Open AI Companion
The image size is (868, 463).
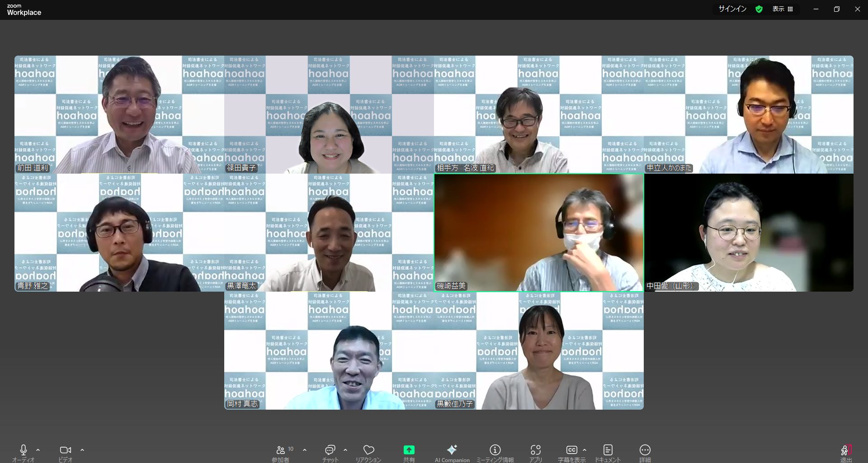point(452,450)
